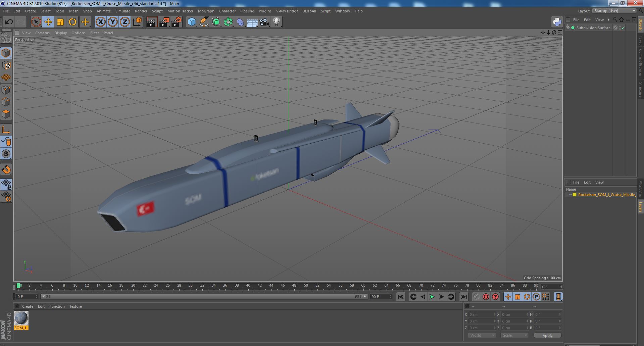Click the Undo arrow icon
This screenshot has width=644, height=346.
tap(9, 22)
